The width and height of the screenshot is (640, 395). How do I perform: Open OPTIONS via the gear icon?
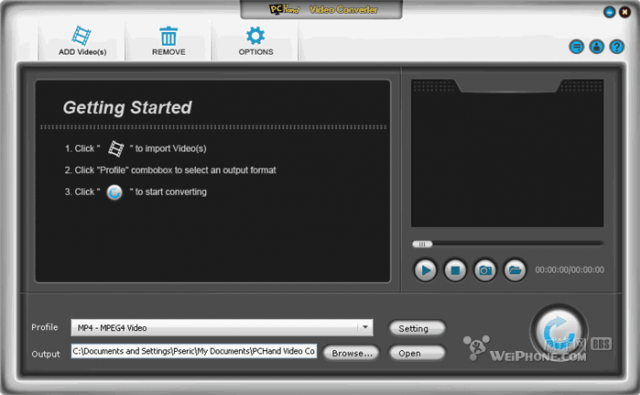pyautogui.click(x=256, y=36)
